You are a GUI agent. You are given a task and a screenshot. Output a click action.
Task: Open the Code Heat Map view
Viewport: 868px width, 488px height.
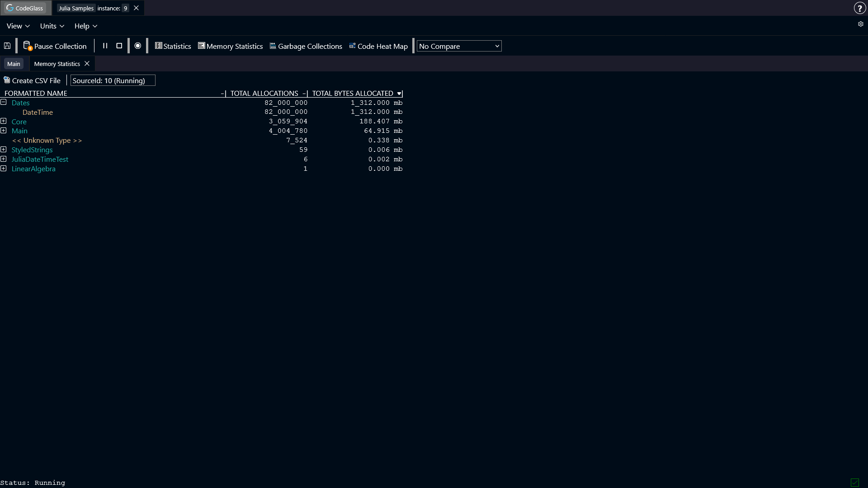(378, 46)
